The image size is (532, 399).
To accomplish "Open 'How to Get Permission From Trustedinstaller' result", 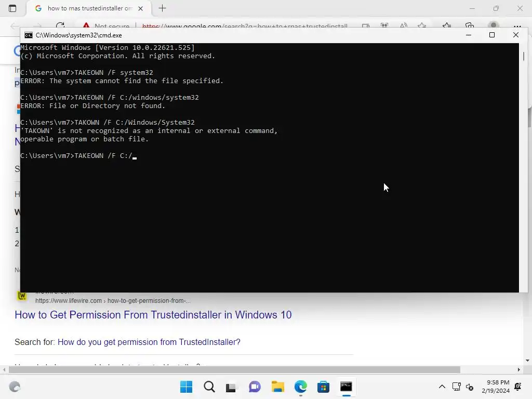I will click(153, 315).
